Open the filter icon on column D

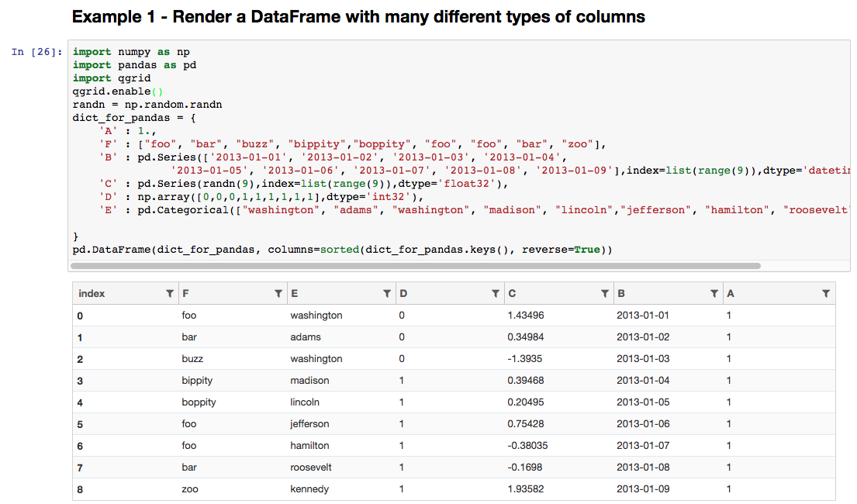tap(496, 293)
